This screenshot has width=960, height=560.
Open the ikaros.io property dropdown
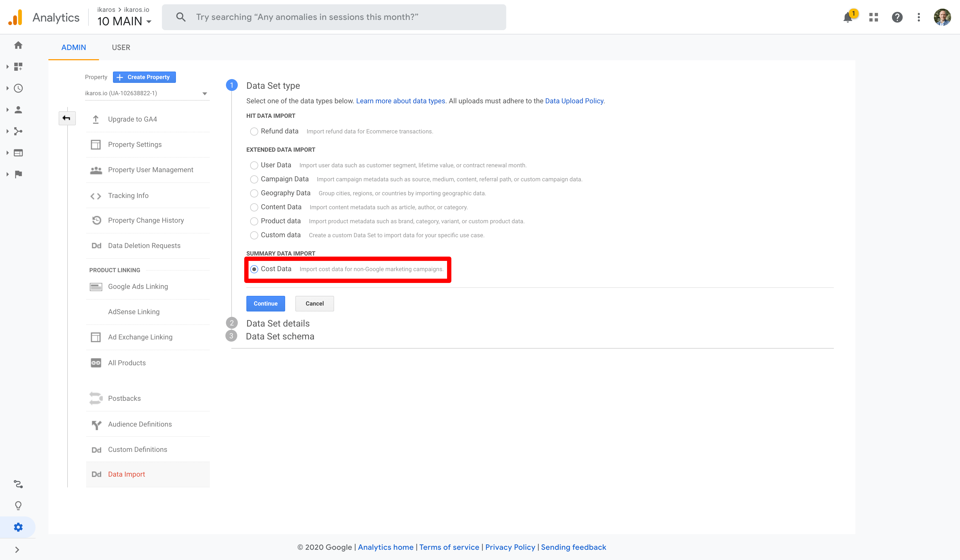(x=147, y=93)
